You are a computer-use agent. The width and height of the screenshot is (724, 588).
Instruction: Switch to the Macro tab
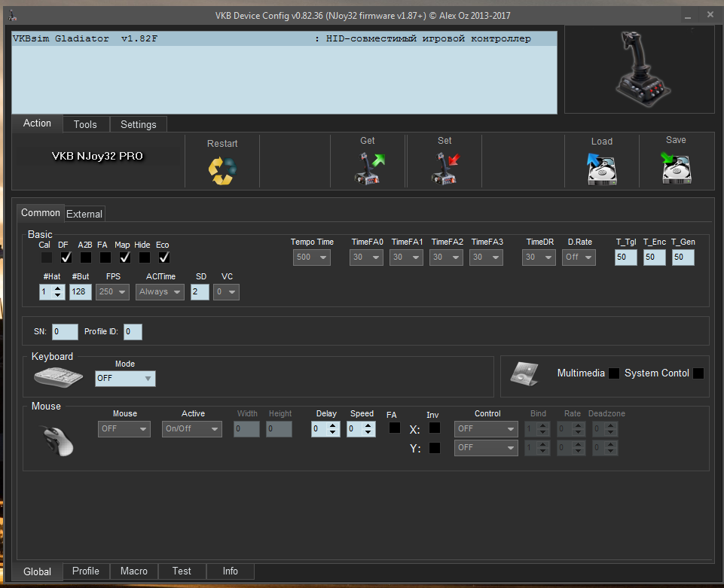pyautogui.click(x=134, y=571)
